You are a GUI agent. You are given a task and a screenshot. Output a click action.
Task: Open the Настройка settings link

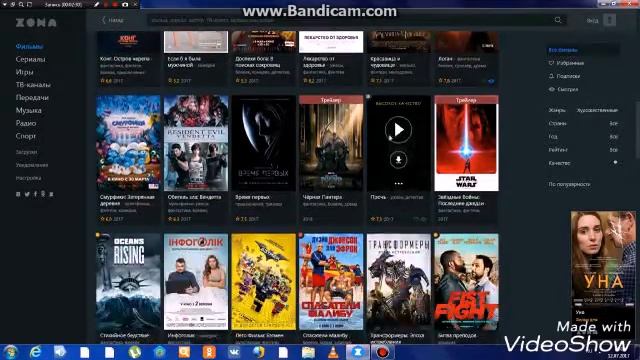28,178
